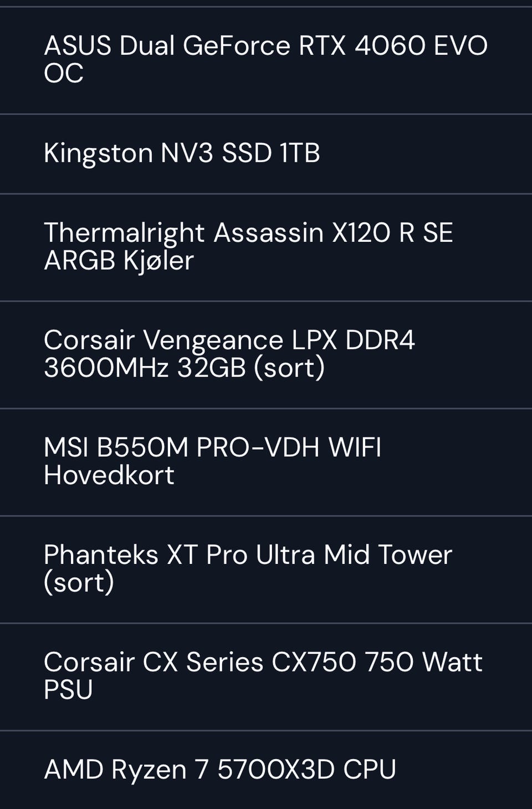The height and width of the screenshot is (809, 532).
Task: Click the 'OC' text under ASUS Dual
Action: coord(64,74)
